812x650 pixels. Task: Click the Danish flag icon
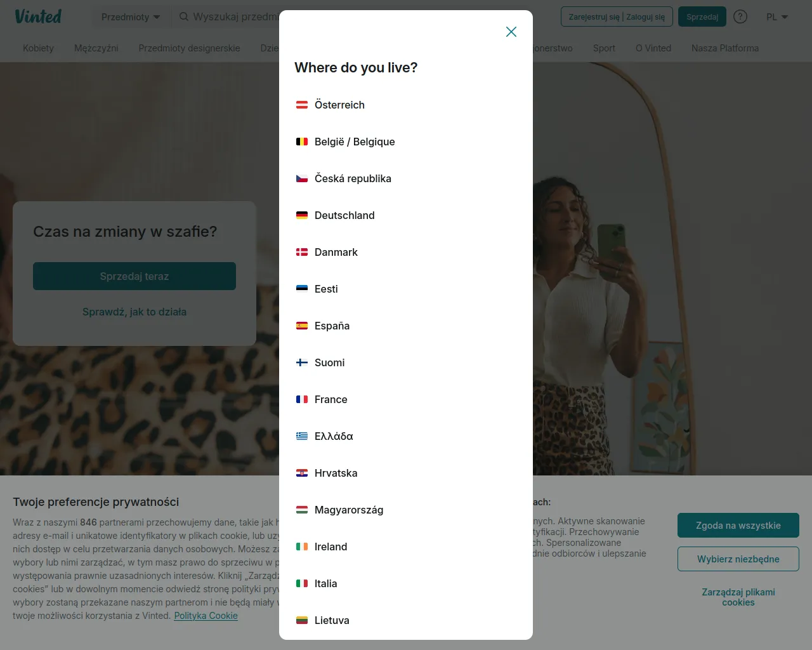pos(302,252)
